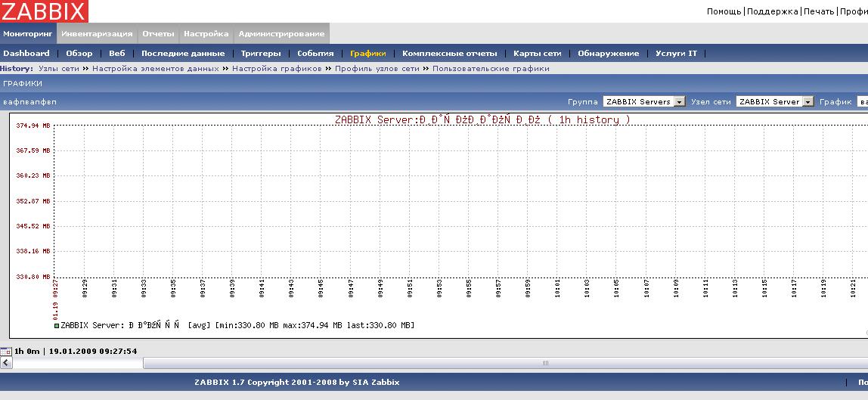Viewport: 868px width, 400px height.
Task: Go to Dashboard submenu
Action: click(26, 54)
